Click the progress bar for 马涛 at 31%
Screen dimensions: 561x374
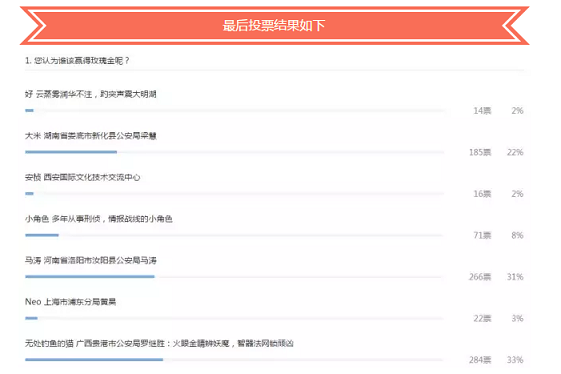234,277
